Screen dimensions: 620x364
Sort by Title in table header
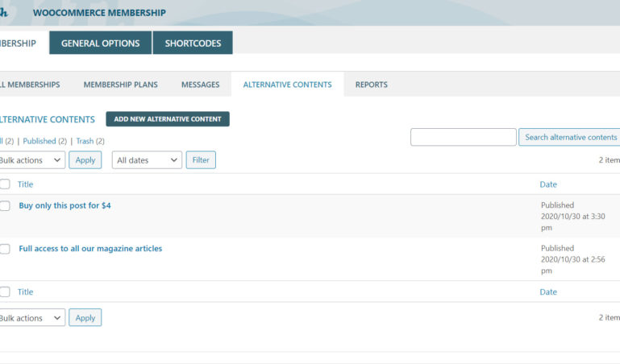(x=25, y=184)
